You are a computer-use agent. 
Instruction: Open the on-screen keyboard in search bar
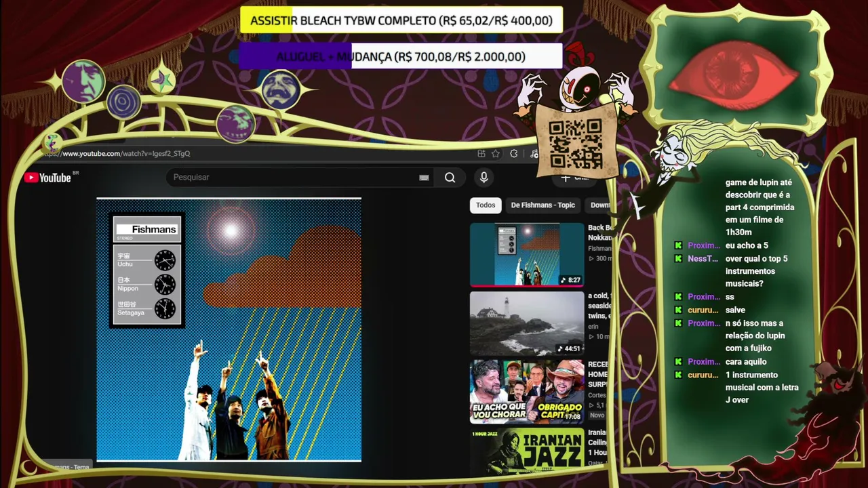coord(424,178)
